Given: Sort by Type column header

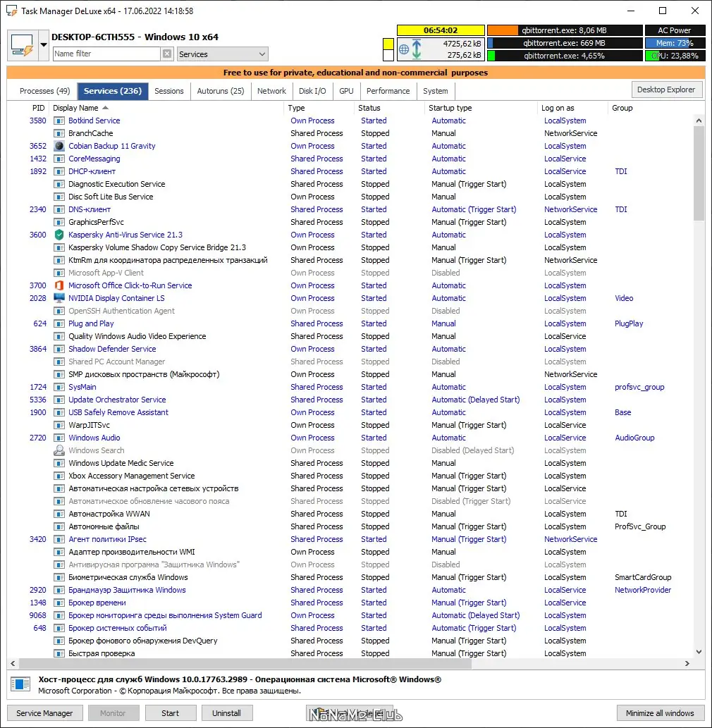Looking at the screenshot, I should pos(319,108).
